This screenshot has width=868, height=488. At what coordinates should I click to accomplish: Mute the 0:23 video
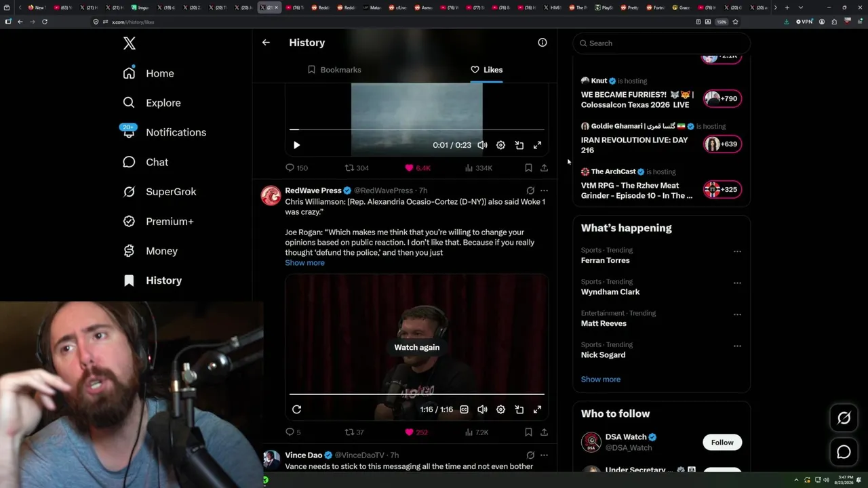point(482,145)
